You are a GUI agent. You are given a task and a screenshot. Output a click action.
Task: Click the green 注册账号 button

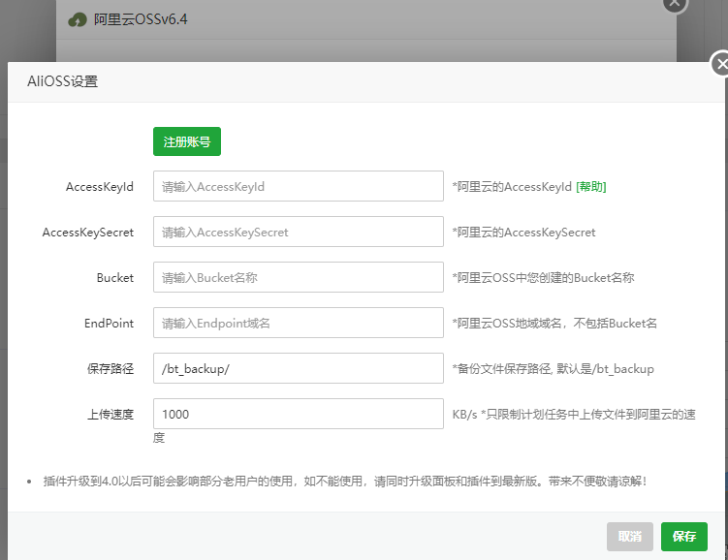point(187,141)
